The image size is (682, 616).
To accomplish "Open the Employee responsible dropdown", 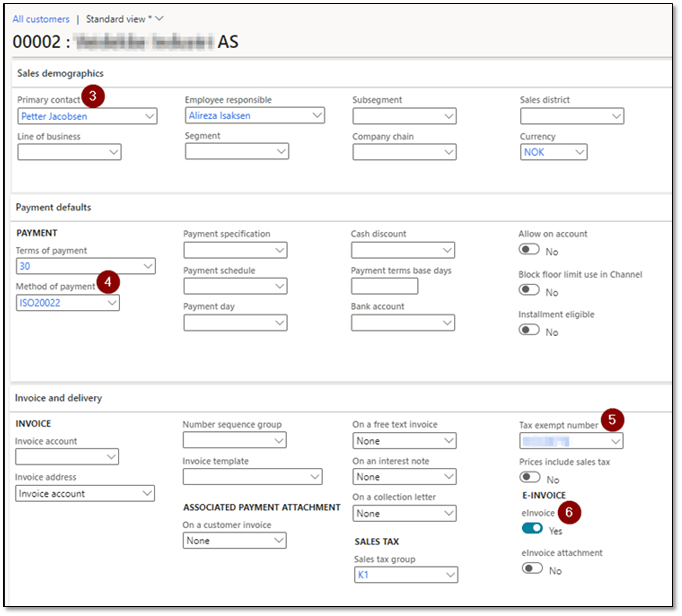I will tap(317, 116).
